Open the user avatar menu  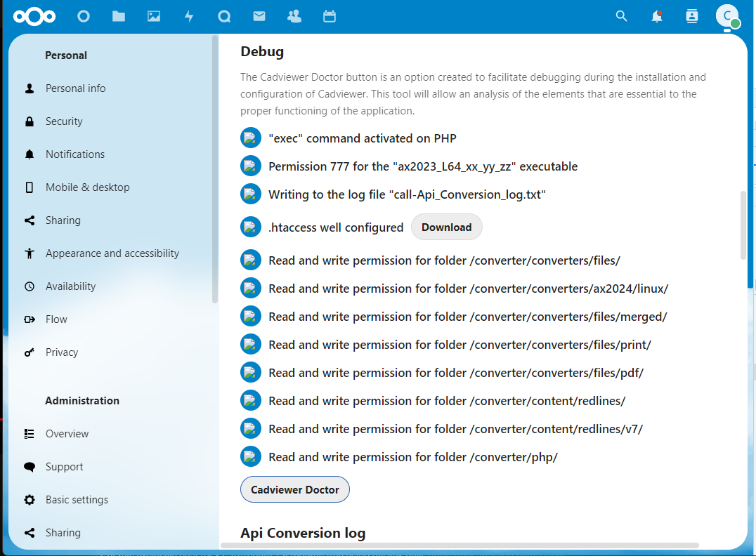726,16
